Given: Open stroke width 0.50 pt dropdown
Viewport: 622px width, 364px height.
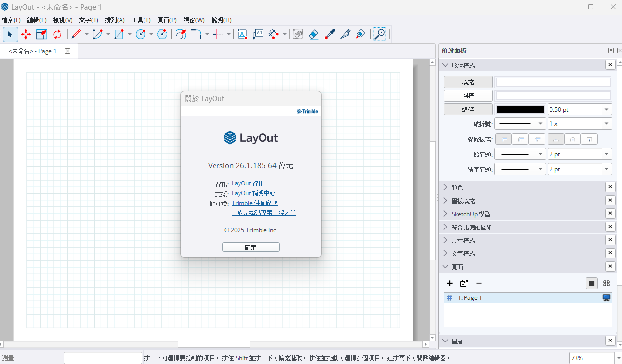Looking at the screenshot, I should 607,110.
